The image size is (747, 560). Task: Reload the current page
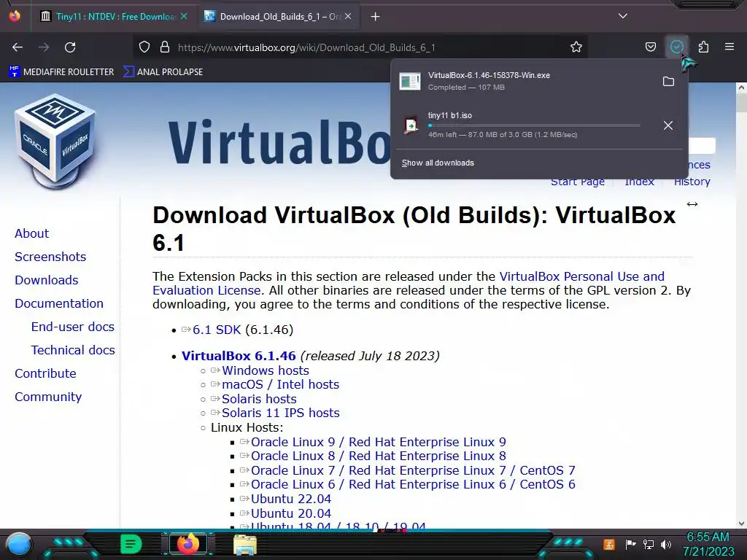click(x=70, y=47)
